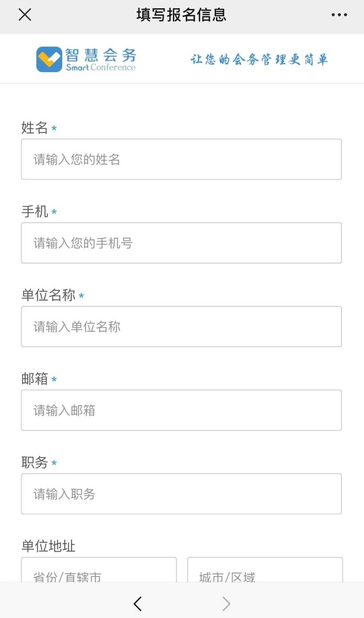
Task: Click the 职务 field label
Action: (x=34, y=462)
